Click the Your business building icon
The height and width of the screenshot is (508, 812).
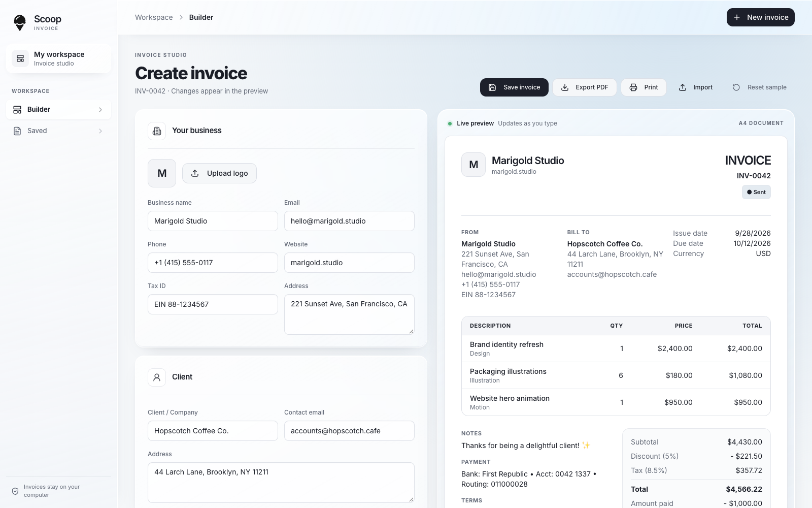pyautogui.click(x=157, y=131)
